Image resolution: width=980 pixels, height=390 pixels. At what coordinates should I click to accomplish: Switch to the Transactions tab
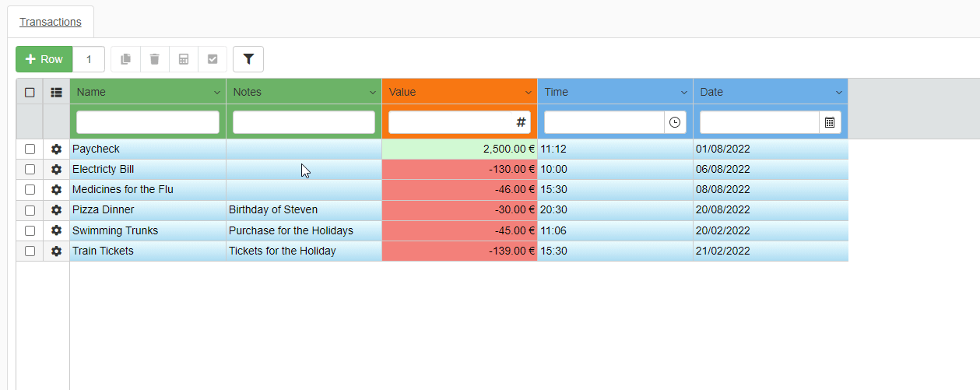(51, 22)
